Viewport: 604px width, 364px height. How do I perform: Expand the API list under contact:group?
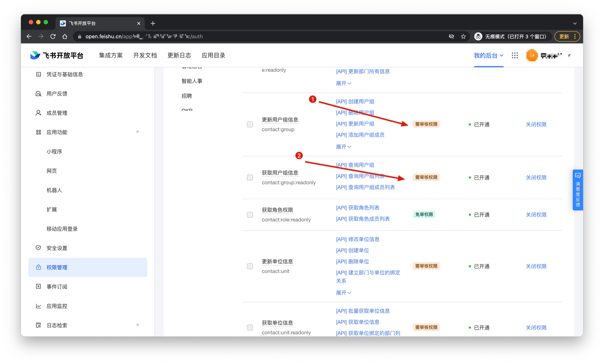click(343, 147)
